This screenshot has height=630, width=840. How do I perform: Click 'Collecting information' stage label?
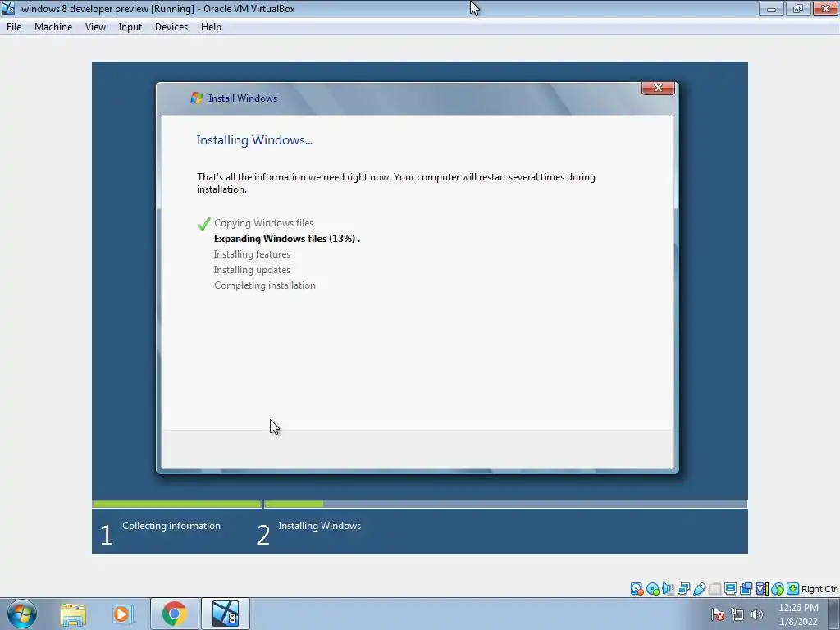coord(171,526)
